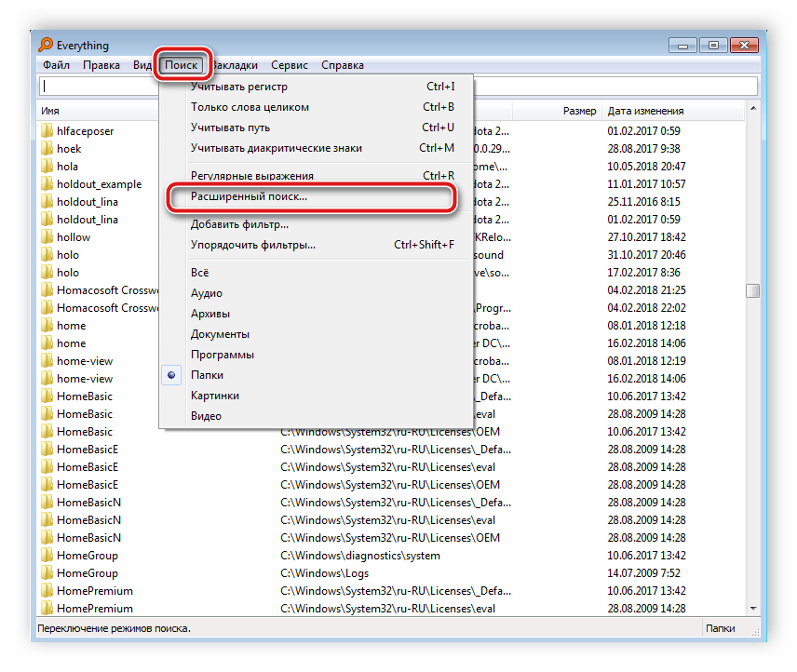Viewport: 797px width, 672px height.
Task: Toggle Учитывать диакритические знаки option
Action: tap(317, 148)
